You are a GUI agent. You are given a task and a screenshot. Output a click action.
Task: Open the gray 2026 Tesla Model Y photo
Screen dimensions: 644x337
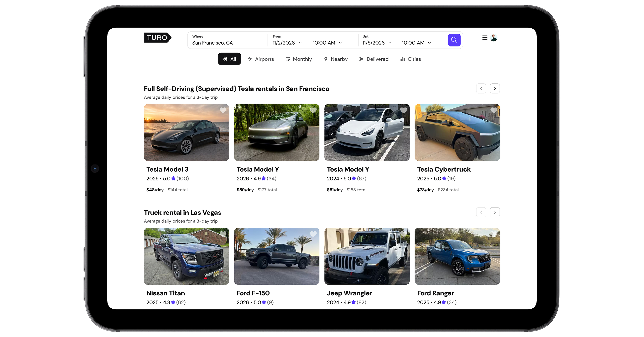coord(276,133)
